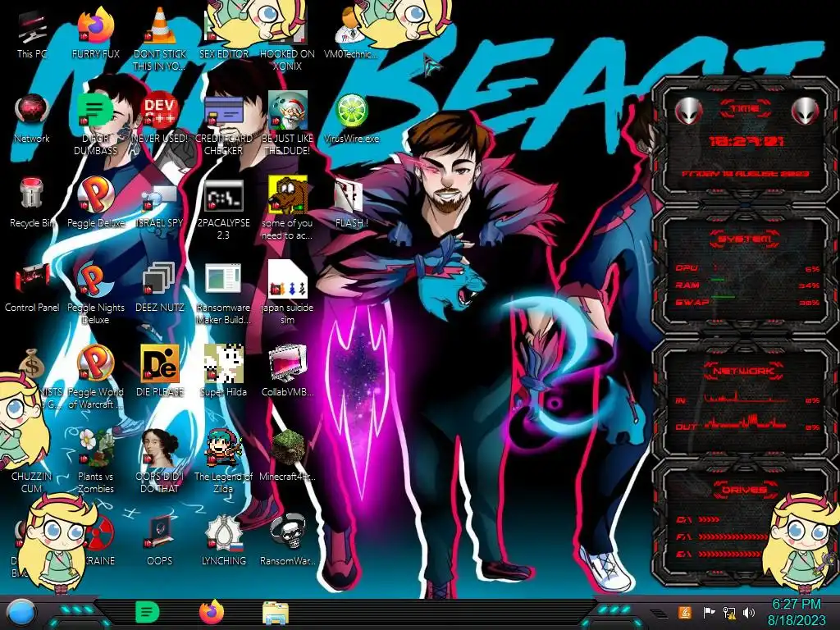Click the volume speaker tray icon

(748, 612)
